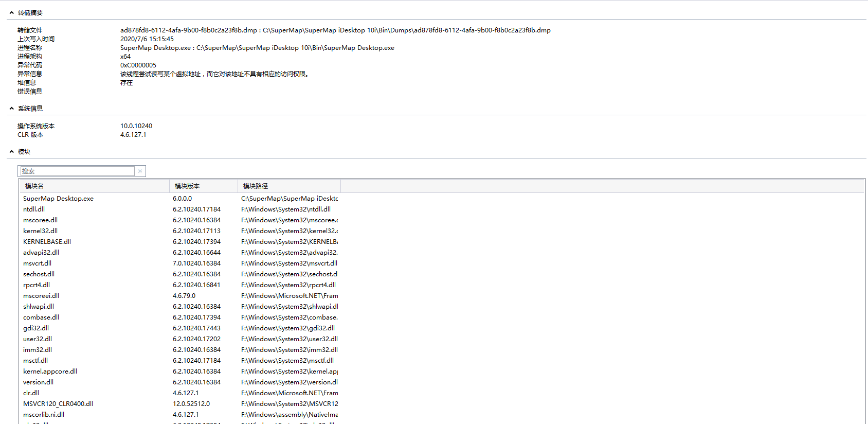The height and width of the screenshot is (424, 868).
Task: Click the exception code 0xC0000005
Action: pyautogui.click(x=138, y=65)
